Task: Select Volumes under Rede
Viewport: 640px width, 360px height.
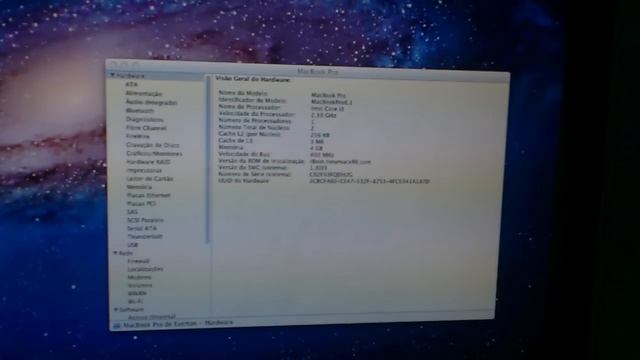Action: tap(140, 285)
